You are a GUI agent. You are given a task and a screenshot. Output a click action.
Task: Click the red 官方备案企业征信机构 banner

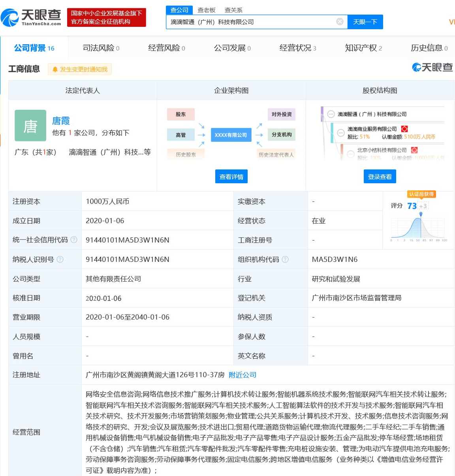107,17
